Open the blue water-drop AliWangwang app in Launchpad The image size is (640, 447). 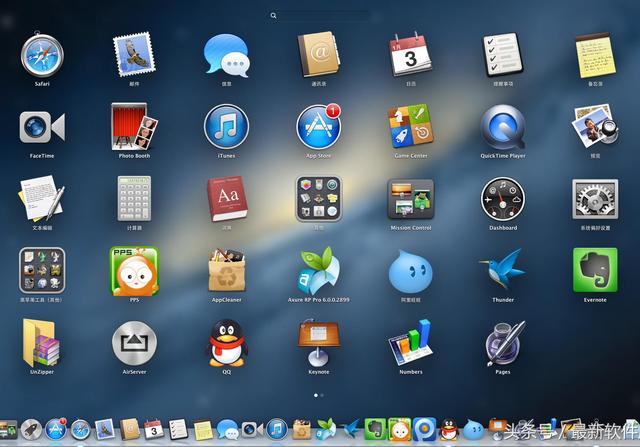[x=411, y=271]
